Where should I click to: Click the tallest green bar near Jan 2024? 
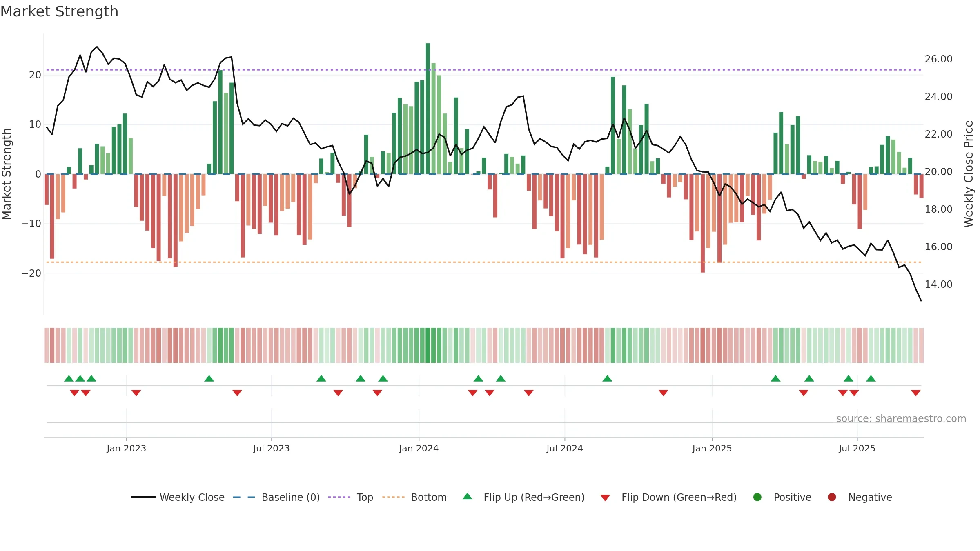(x=428, y=109)
